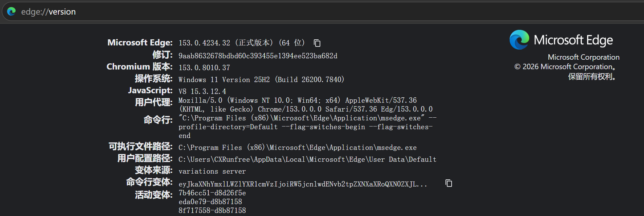This screenshot has width=644, height=216.
Task: Click the "variations server" text
Action: coord(212,172)
